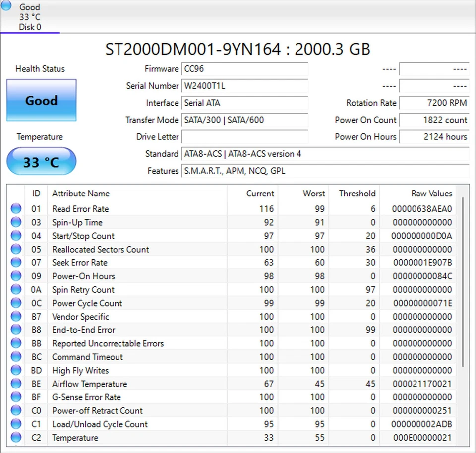This screenshot has width=476, height=453.
Task: Click the blue dot next to Load/Unload Cycle Count
Action: point(16,424)
